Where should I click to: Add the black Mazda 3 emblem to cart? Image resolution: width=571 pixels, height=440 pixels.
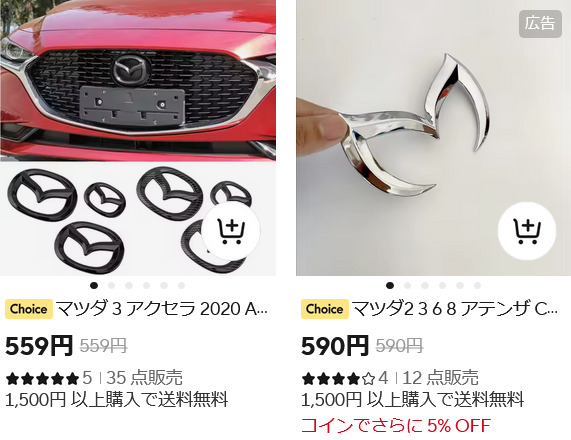pos(231,231)
